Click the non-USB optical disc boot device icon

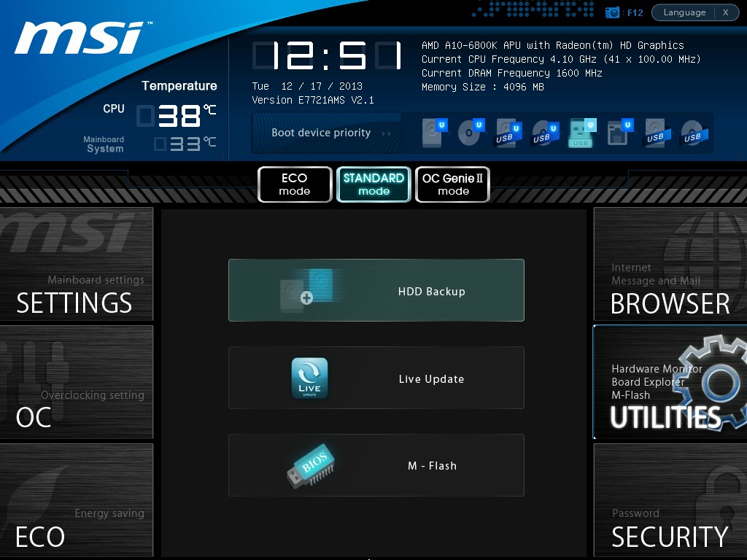[x=470, y=133]
